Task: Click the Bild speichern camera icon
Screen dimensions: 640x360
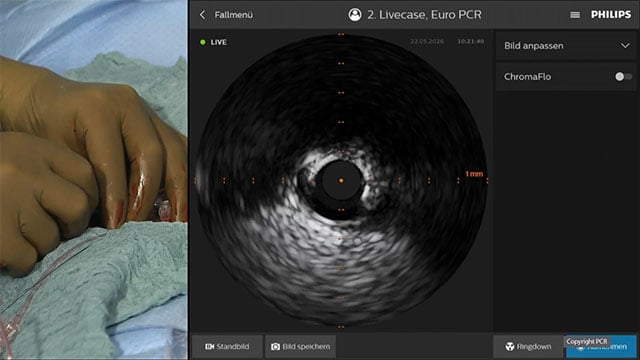Action: click(276, 347)
